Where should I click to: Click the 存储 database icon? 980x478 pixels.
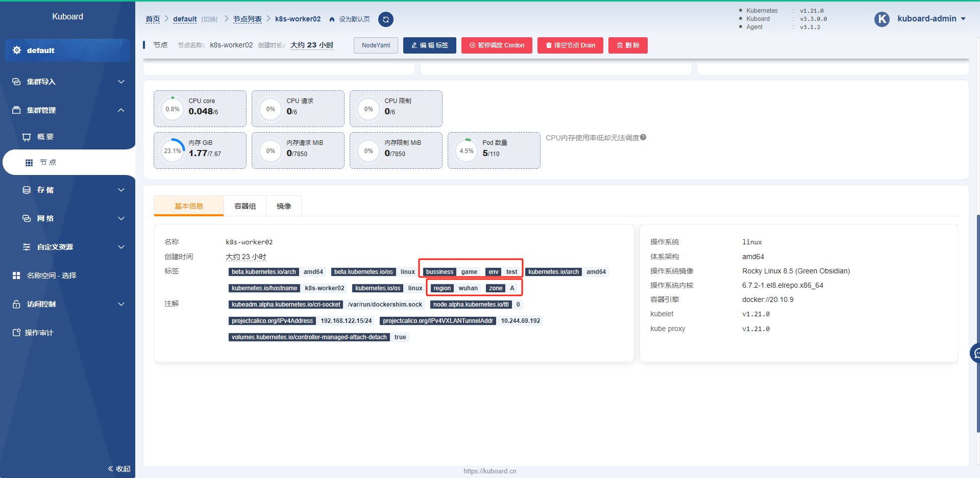tap(27, 190)
